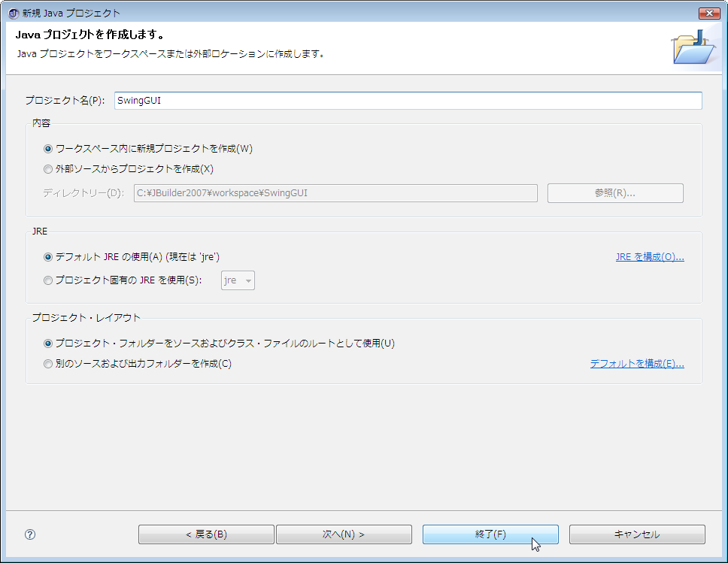This screenshot has width=728, height=563.
Task: Click the Java project folder banner icon
Action: click(x=693, y=48)
